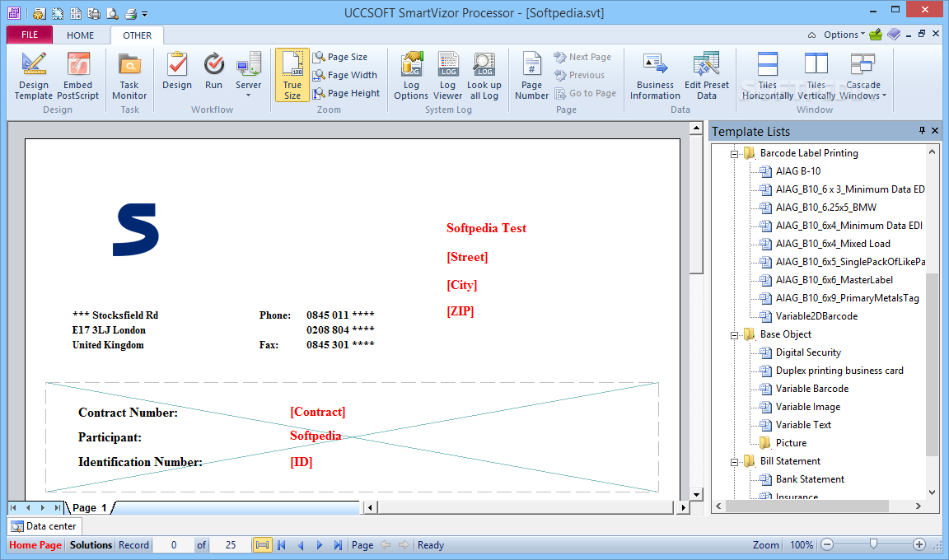The width and height of the screenshot is (949, 560).
Task: Open Business Information
Action: pyautogui.click(x=655, y=76)
